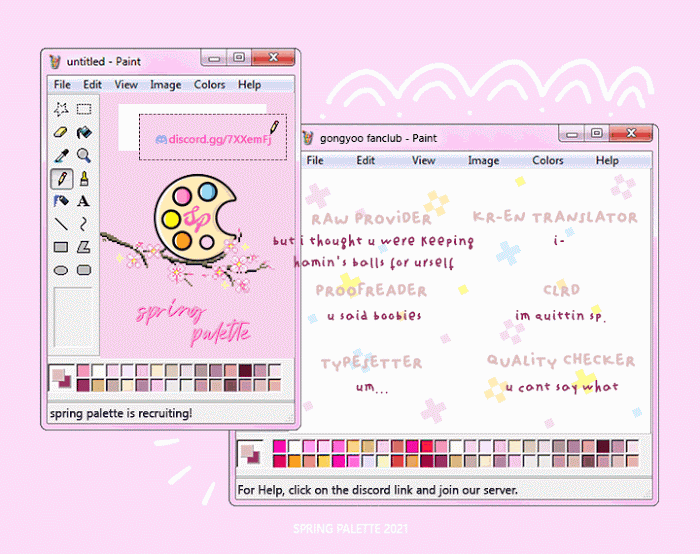
Task: Pick first swatch in gongyoo fanclub palette
Action: coord(279,446)
